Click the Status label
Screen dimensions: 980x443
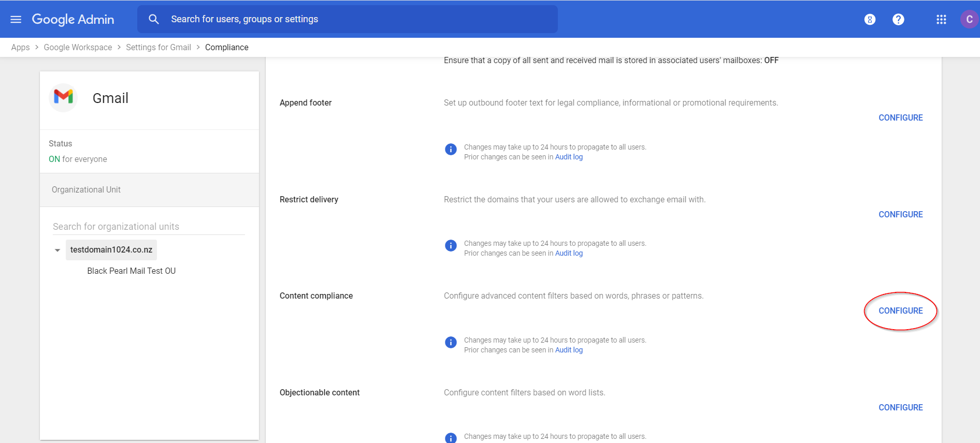pos(60,144)
